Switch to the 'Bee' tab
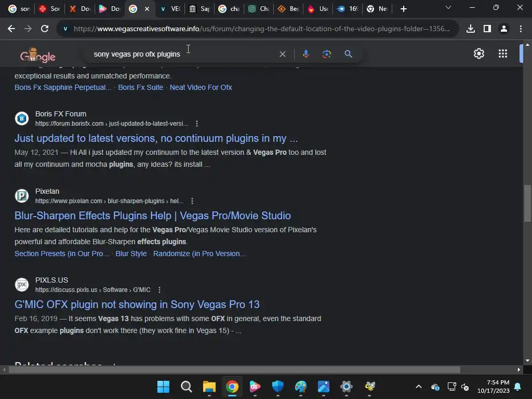 [289, 9]
